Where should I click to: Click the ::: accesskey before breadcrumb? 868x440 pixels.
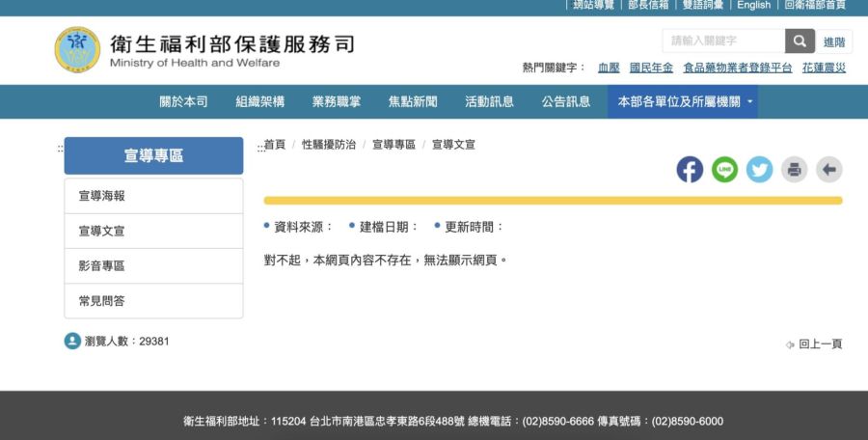tap(260, 148)
